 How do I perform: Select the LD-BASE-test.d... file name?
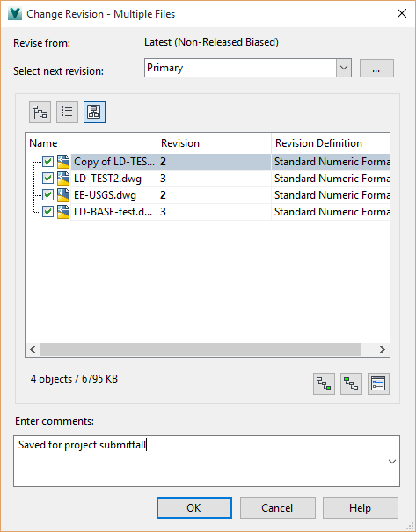coord(113,212)
